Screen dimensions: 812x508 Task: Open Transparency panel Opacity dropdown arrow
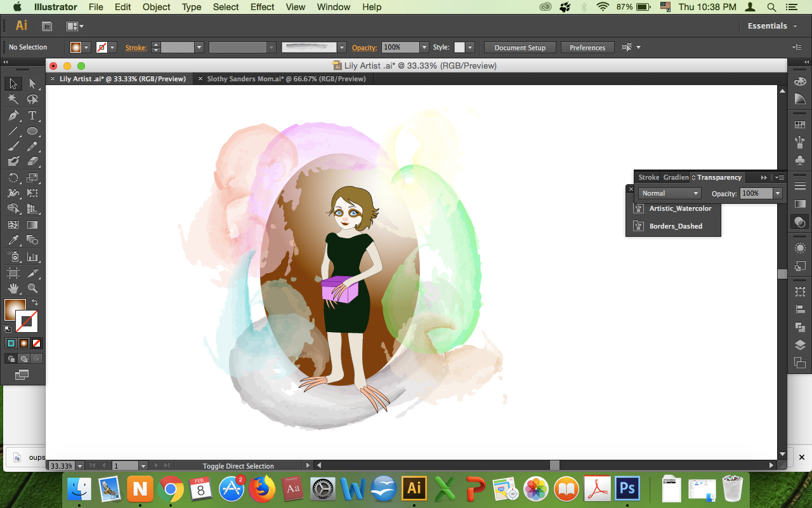click(x=777, y=193)
